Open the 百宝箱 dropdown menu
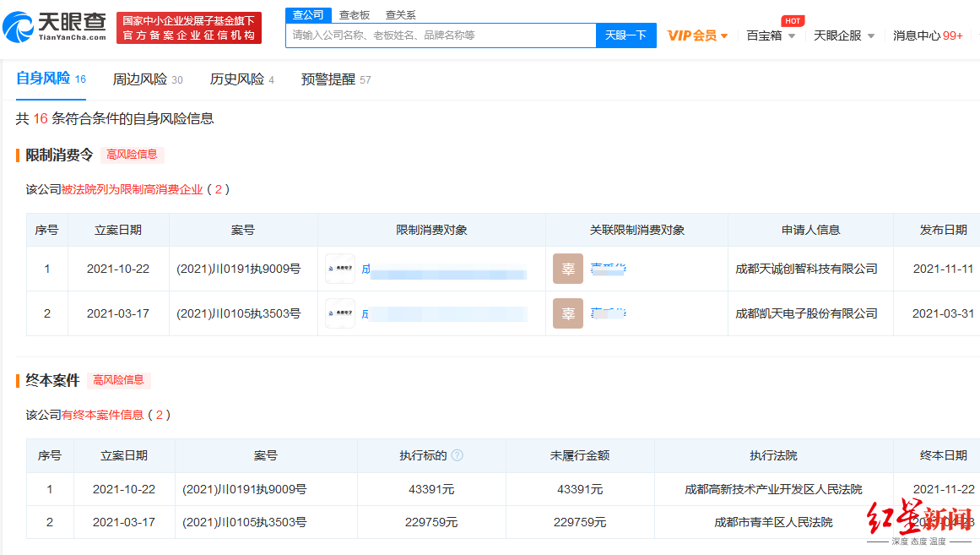This screenshot has width=980, height=555. coord(771,35)
